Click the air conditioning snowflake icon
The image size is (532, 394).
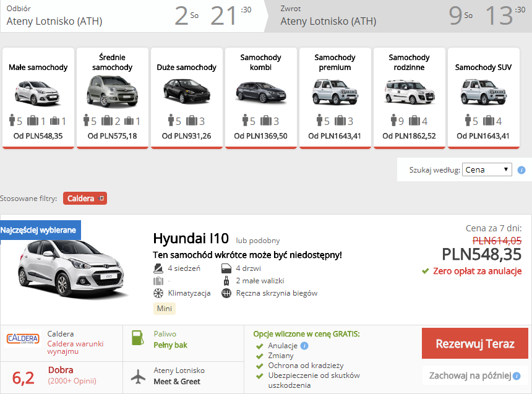tap(158, 293)
